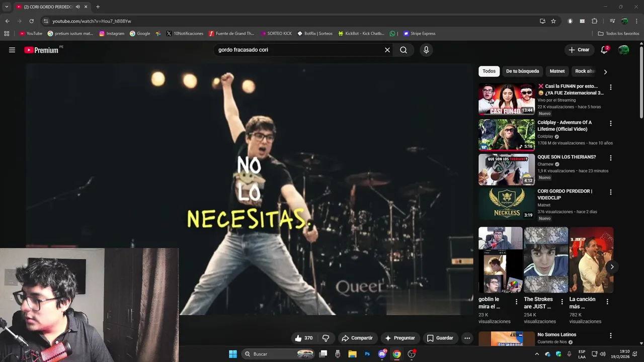Open the Coldplay channel name link
Screen dimensions: 644x362
tap(545, 136)
